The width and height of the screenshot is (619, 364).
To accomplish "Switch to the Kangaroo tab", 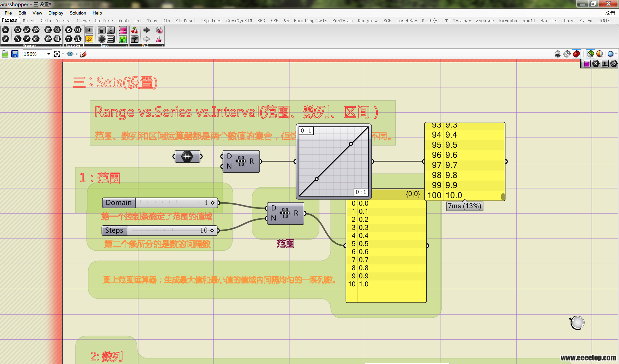I will (x=368, y=21).
